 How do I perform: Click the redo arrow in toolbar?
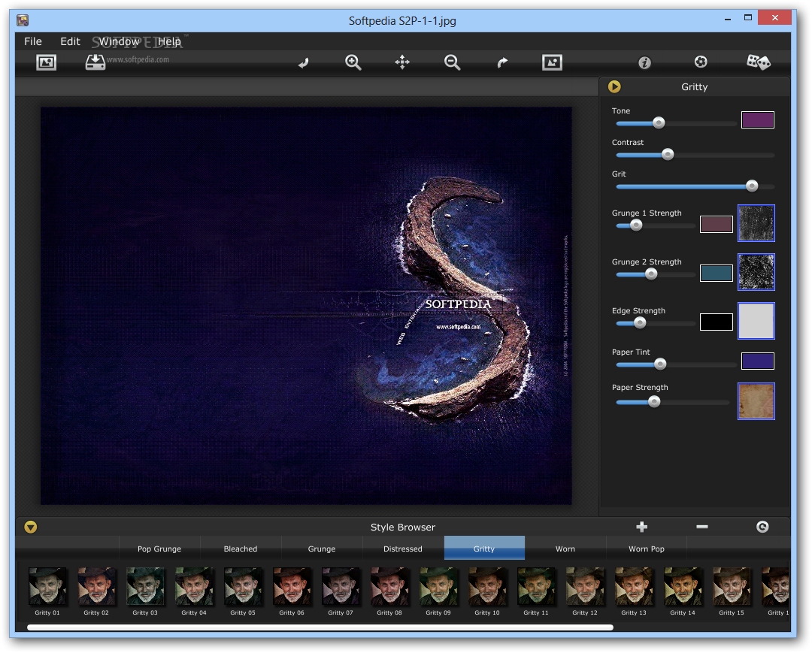coord(502,62)
